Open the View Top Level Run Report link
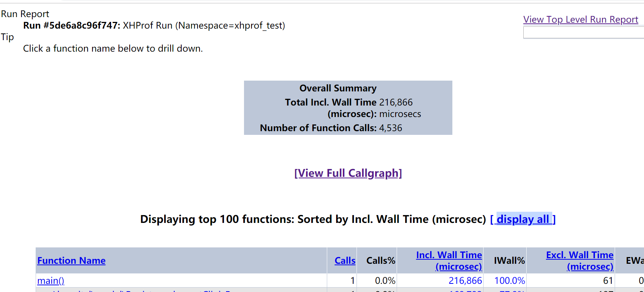This screenshot has height=292, width=644. pyautogui.click(x=580, y=19)
